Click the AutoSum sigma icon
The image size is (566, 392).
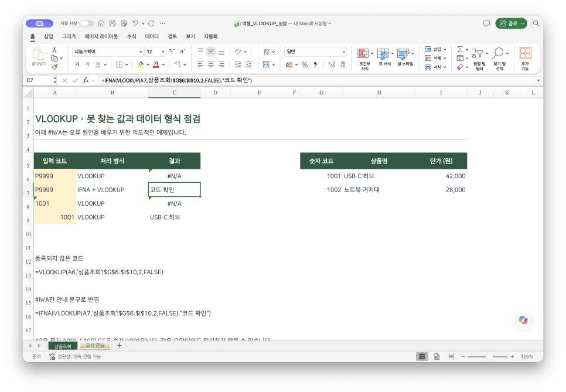pyautogui.click(x=460, y=49)
